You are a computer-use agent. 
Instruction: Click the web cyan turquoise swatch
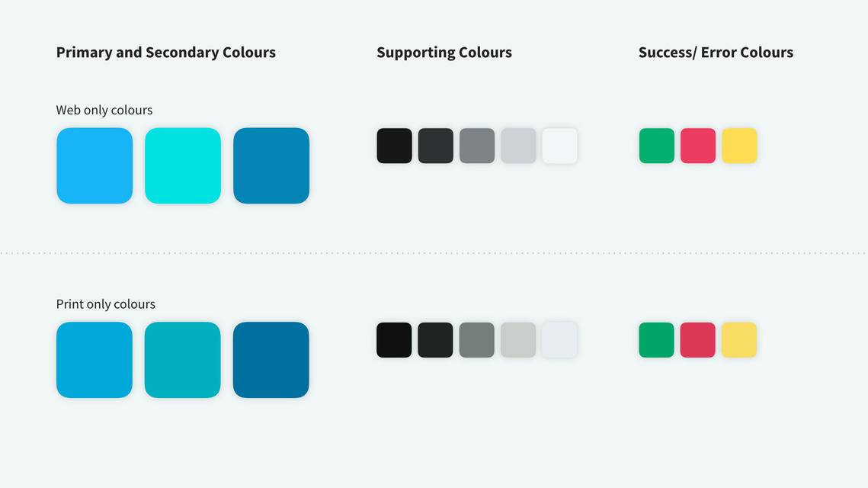coord(183,165)
